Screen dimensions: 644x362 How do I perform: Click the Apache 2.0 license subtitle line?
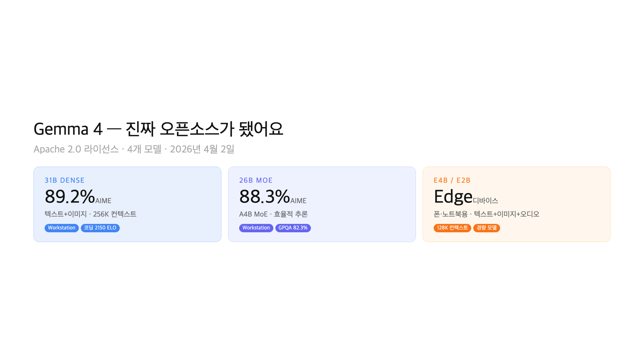coord(134,149)
